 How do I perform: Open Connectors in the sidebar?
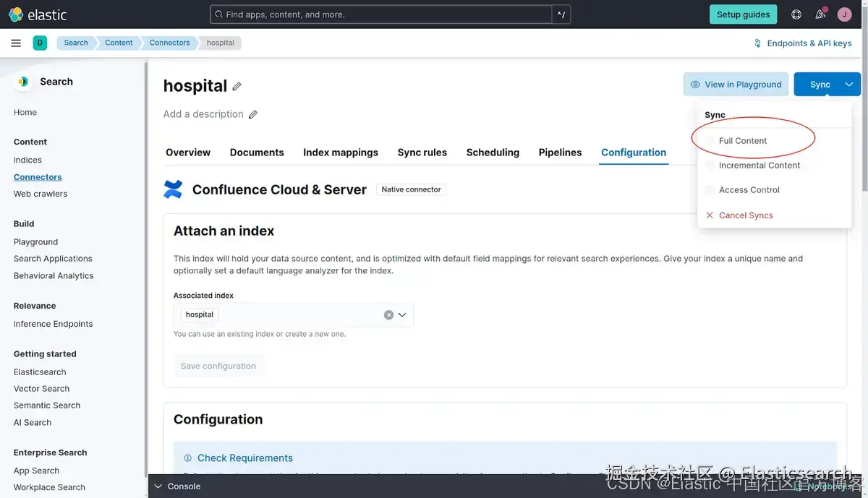[x=38, y=177]
